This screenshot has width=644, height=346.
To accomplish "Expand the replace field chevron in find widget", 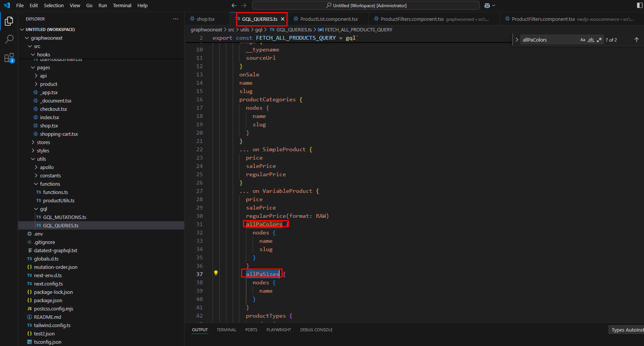I will pos(517,40).
